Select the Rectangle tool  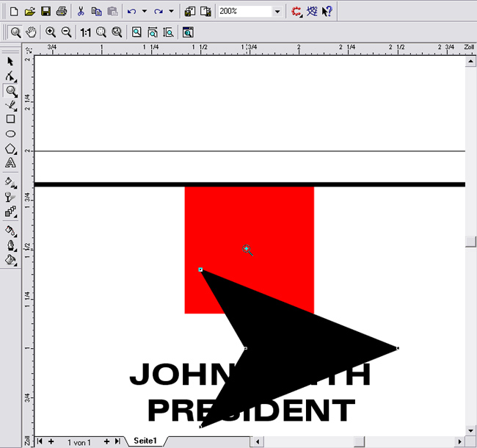point(10,119)
